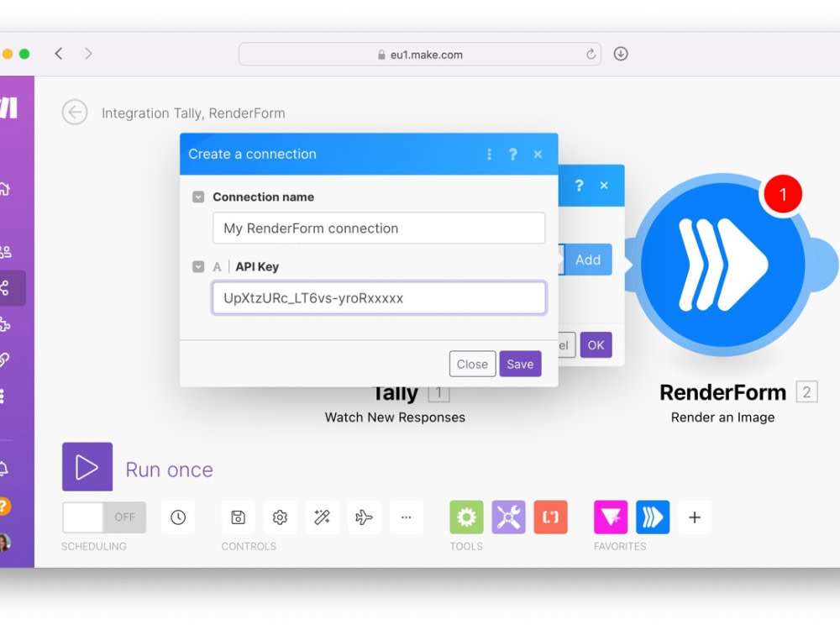This screenshot has height=630, width=840.
Task: Open scenario settings gear icon
Action: pos(280,517)
